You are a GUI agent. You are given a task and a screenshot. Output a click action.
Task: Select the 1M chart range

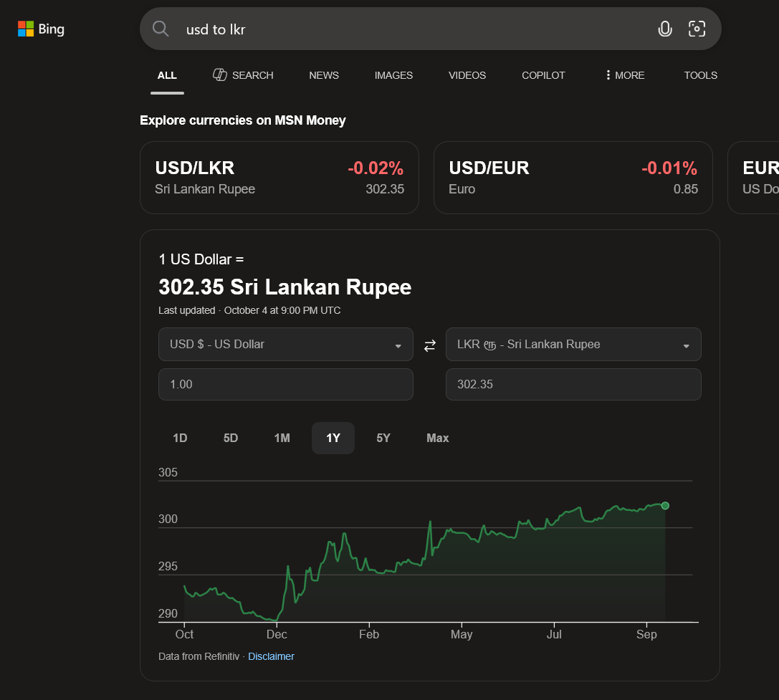(282, 438)
